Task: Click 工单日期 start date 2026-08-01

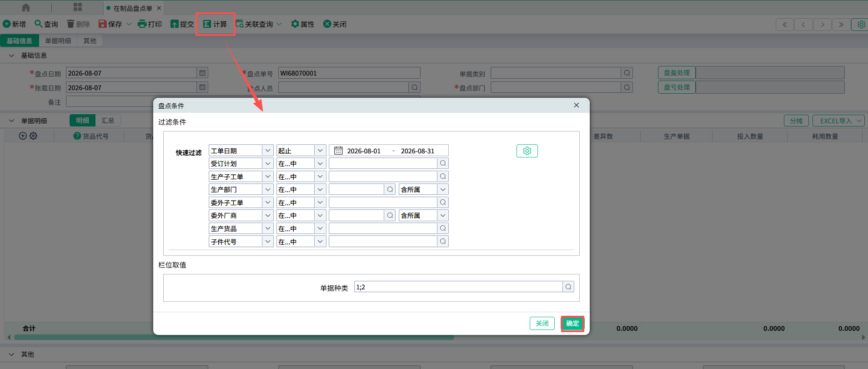Action: (x=364, y=151)
